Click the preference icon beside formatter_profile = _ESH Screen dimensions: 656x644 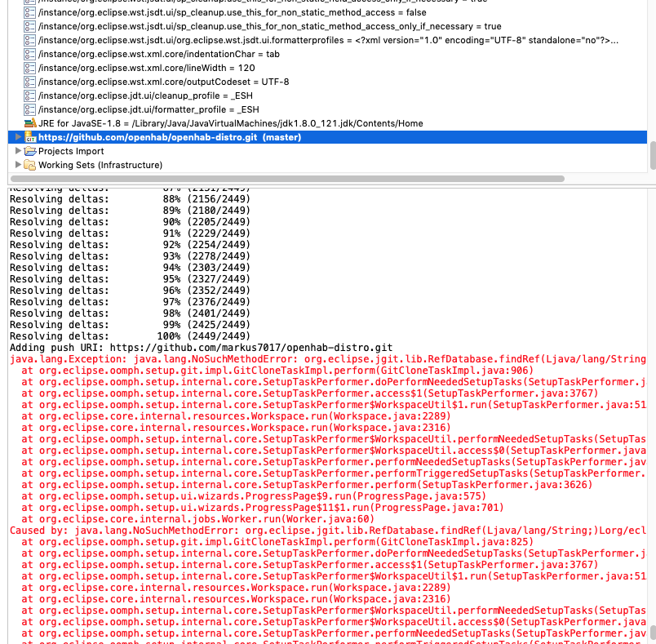[x=29, y=109]
